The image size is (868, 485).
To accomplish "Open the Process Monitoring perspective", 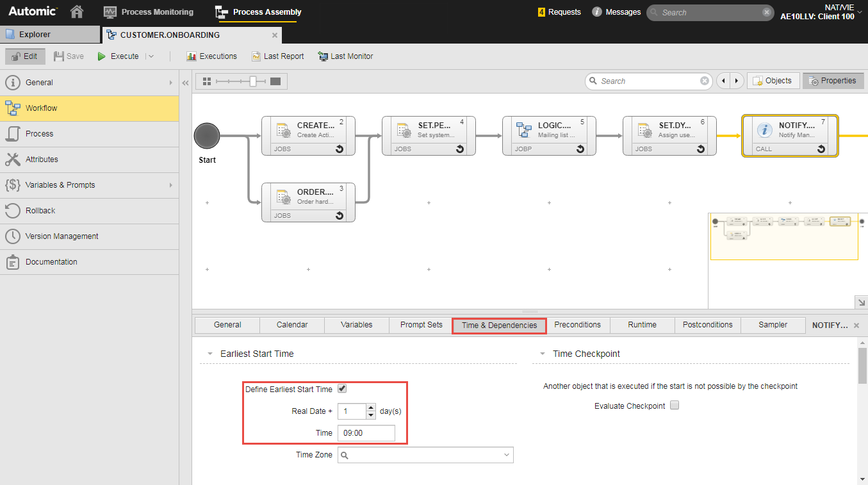I will [149, 12].
